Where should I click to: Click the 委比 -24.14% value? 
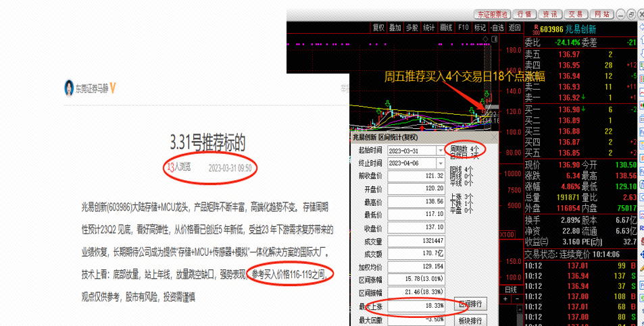click(567, 43)
